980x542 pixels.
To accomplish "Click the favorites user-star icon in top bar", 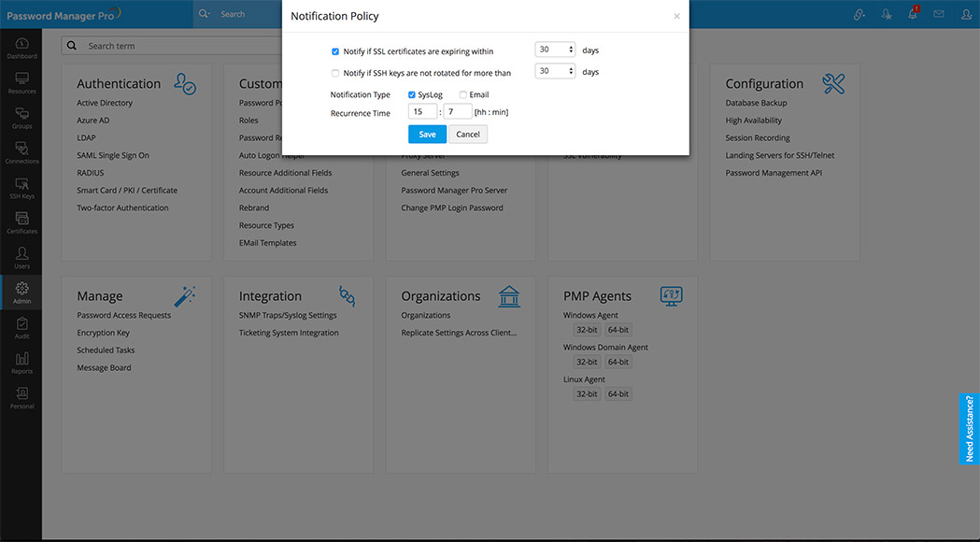I will coord(887,14).
